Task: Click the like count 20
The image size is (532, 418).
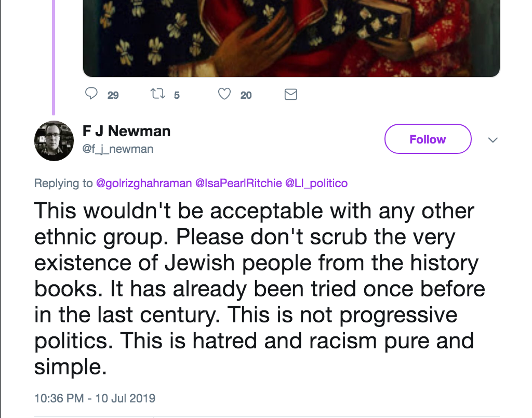Action: (x=246, y=95)
